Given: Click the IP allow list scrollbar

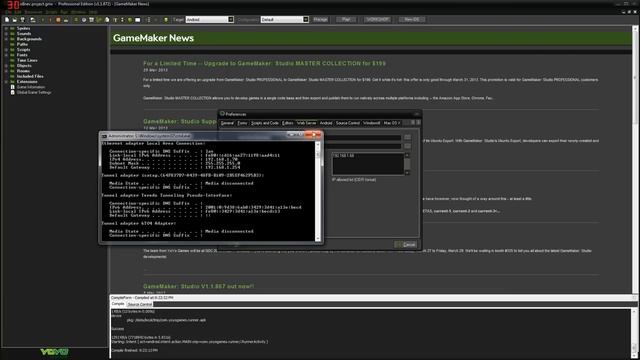Looking at the screenshot, I should (x=407, y=164).
